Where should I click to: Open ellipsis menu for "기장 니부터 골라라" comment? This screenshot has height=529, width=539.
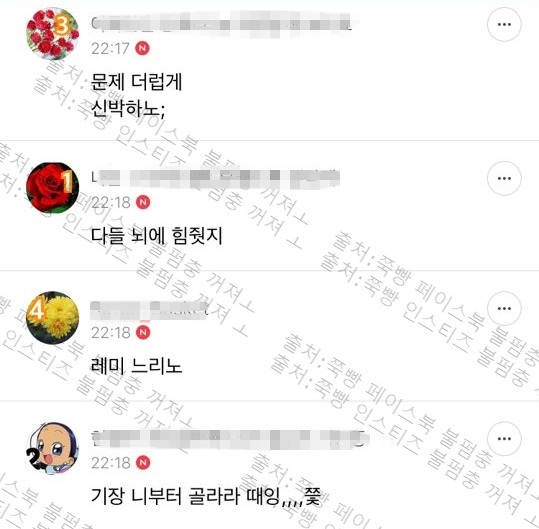click(x=504, y=439)
